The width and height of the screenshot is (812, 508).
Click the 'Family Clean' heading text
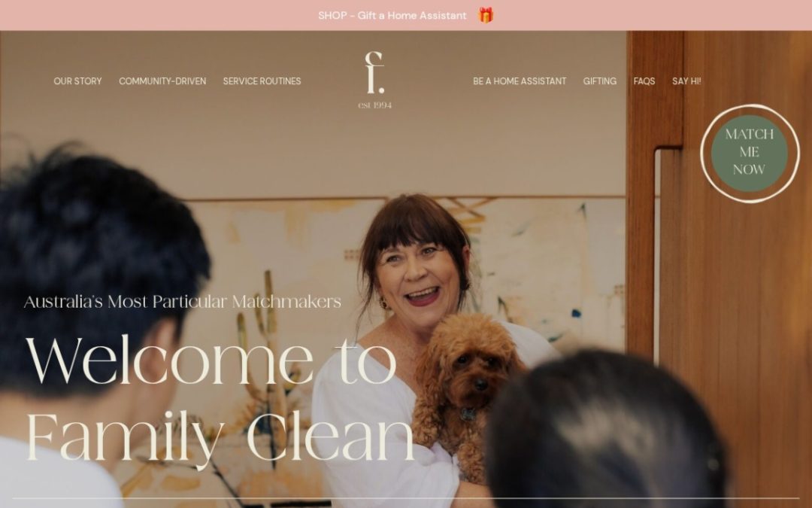tap(220, 437)
